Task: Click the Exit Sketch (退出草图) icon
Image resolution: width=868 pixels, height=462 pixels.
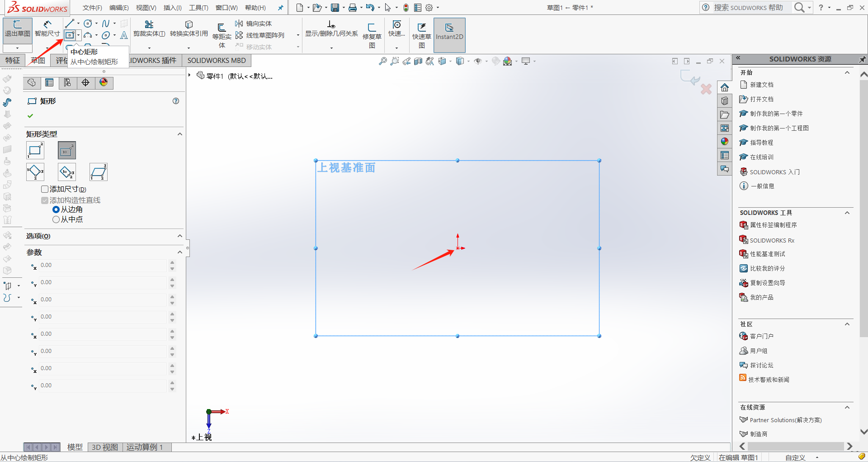Action: [18, 29]
